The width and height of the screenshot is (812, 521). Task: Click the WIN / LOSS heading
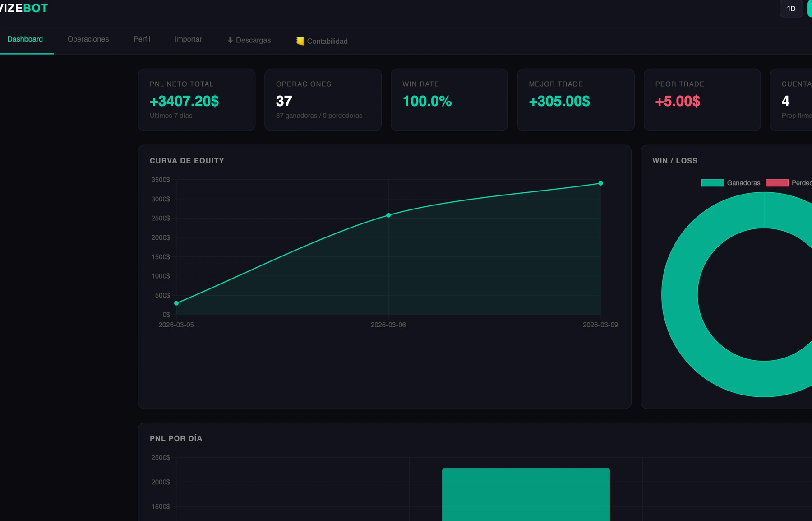[x=675, y=161]
